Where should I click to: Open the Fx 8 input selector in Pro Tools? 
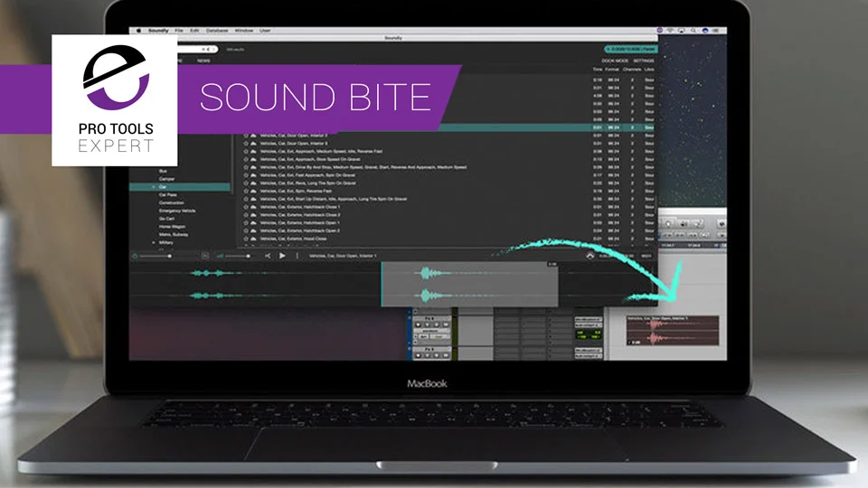pos(588,319)
